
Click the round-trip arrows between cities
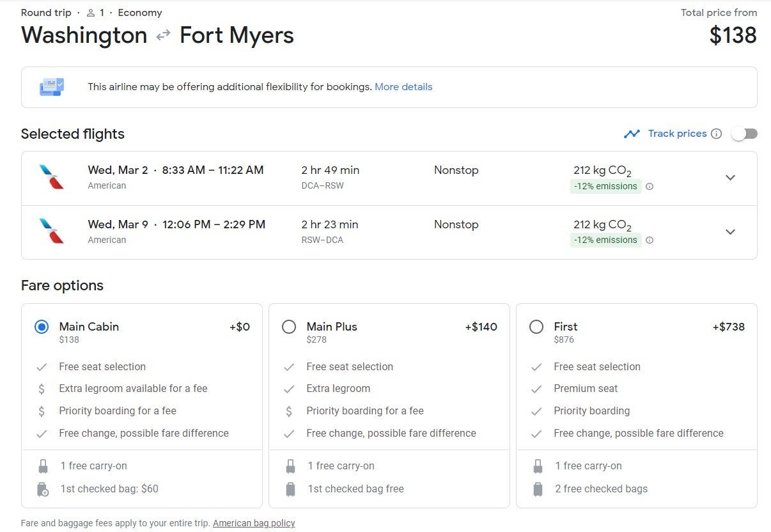pyautogui.click(x=164, y=35)
